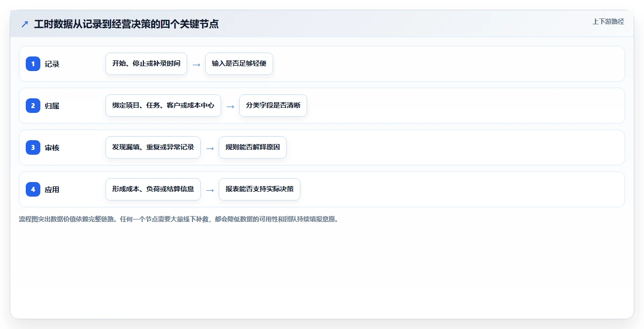Click the 记录 step label
Viewport: 644px width, 329px height.
(x=52, y=64)
